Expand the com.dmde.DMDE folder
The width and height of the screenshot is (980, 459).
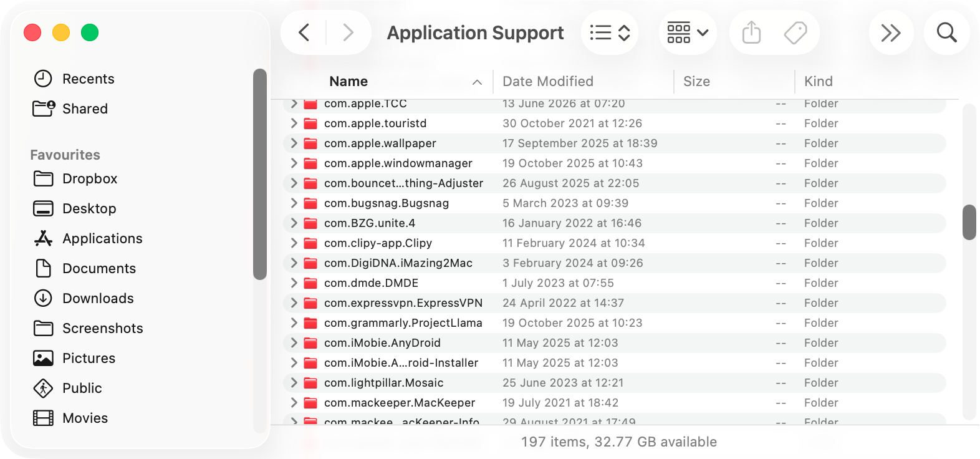(x=294, y=283)
